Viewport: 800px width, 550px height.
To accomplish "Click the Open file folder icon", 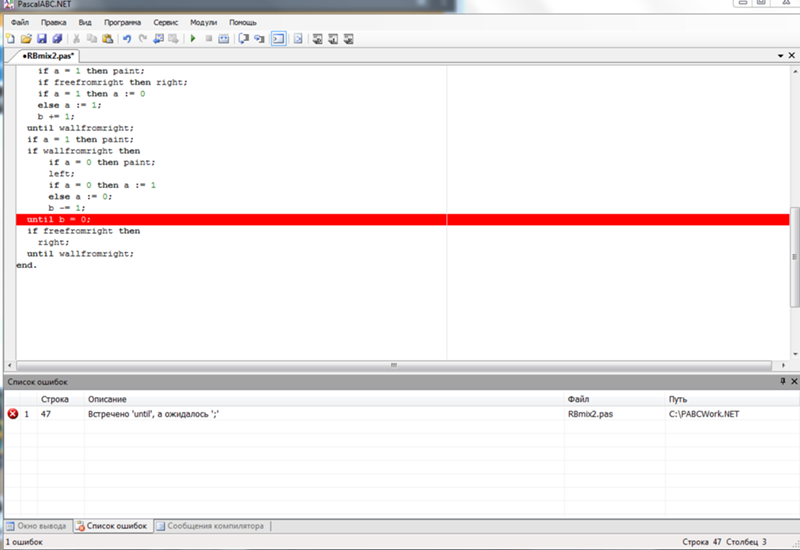I will [x=26, y=39].
